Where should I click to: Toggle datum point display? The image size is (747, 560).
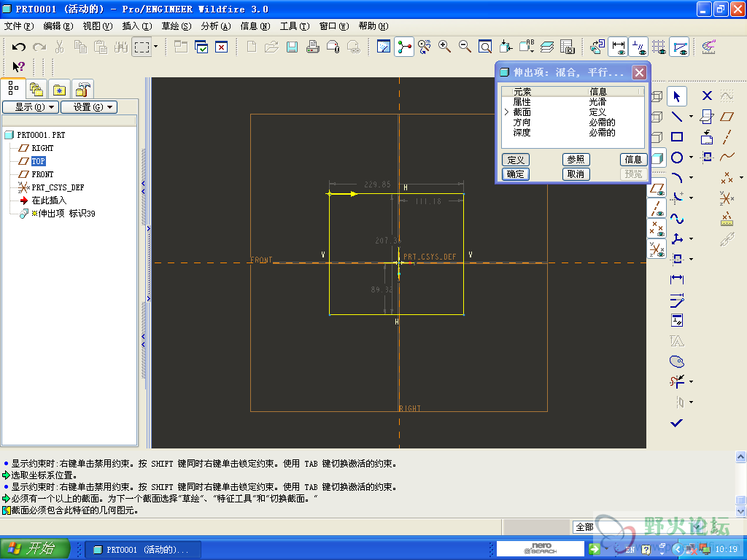click(x=657, y=229)
